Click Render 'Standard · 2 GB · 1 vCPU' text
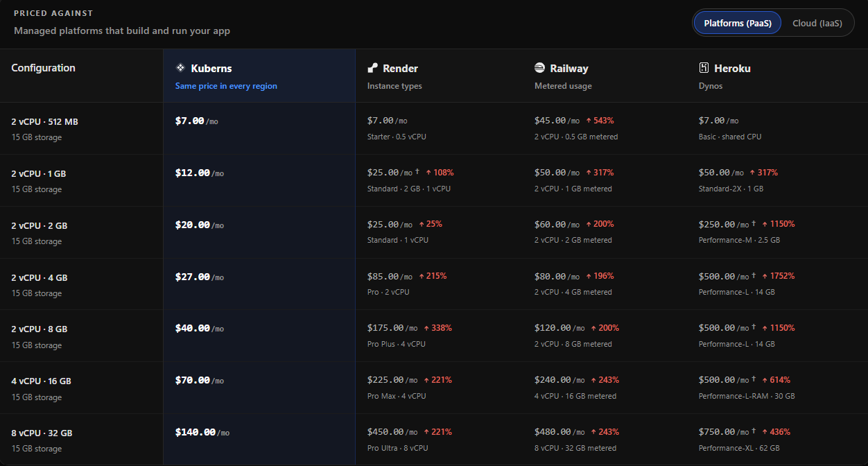 tap(409, 189)
